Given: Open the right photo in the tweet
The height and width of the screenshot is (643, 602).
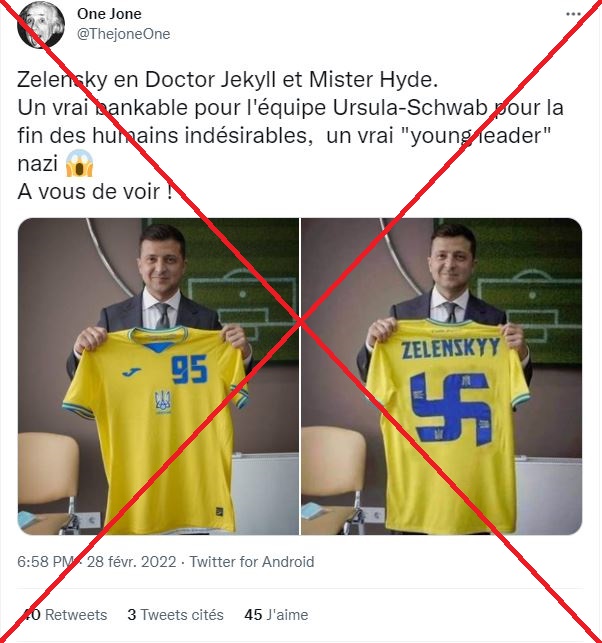Looking at the screenshot, I should [x=441, y=376].
